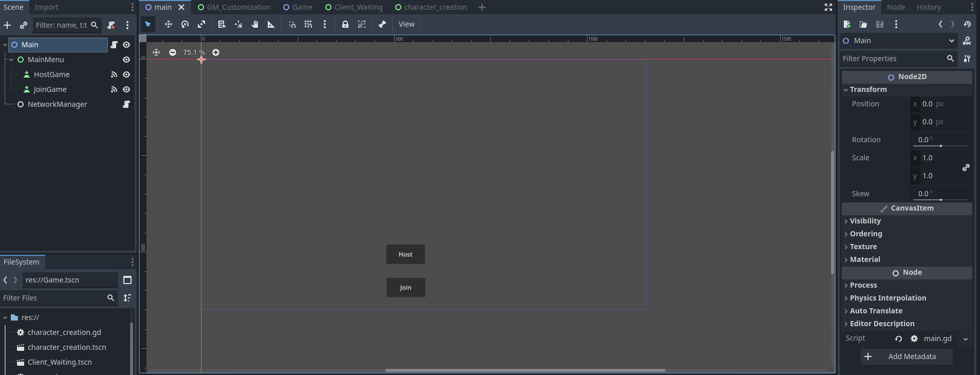Select Host button in canvas
The image size is (980, 375).
tap(405, 254)
